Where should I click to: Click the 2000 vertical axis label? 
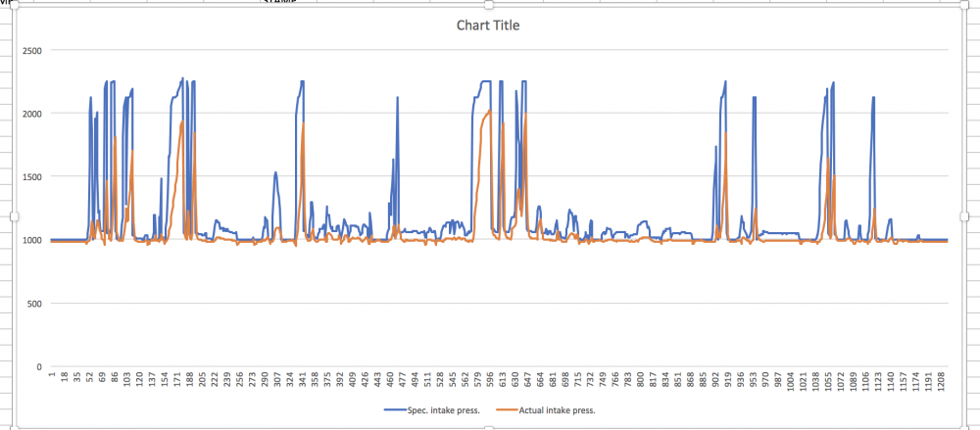31,113
